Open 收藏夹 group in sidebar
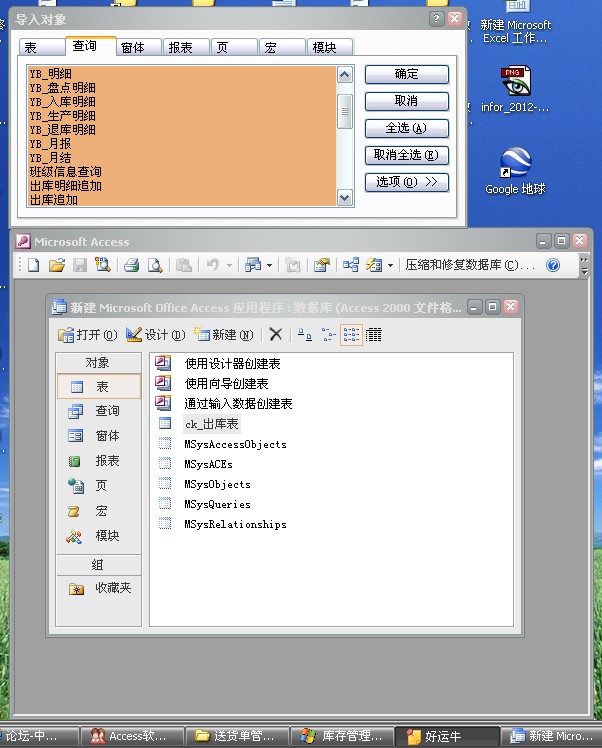602x748 pixels. [99, 588]
